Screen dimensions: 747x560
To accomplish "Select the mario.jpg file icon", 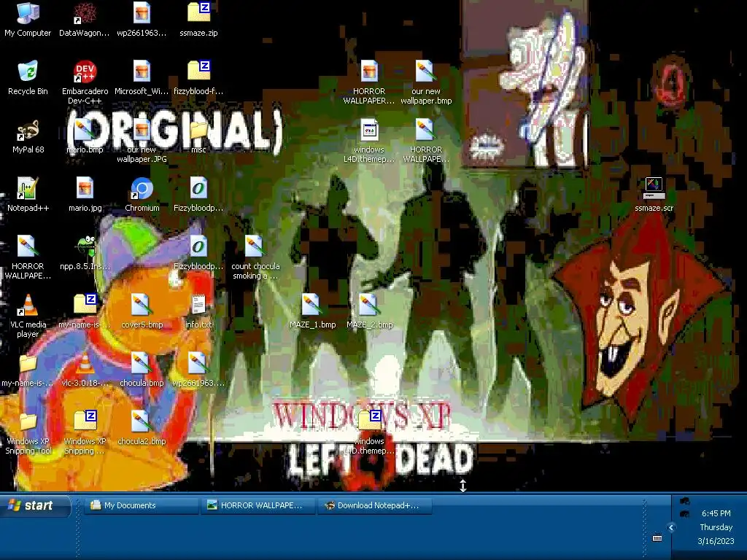I will click(x=85, y=188).
